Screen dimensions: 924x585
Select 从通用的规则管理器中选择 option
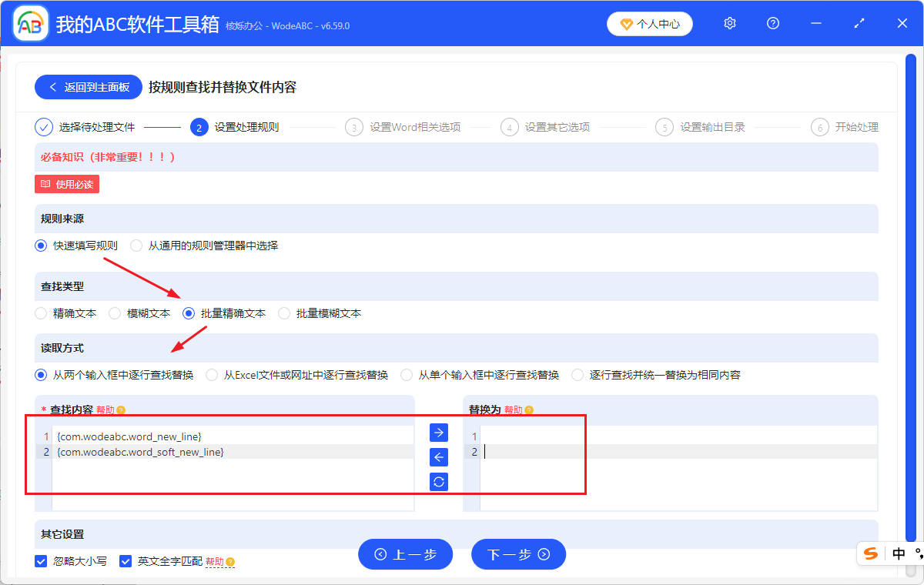[x=136, y=246]
